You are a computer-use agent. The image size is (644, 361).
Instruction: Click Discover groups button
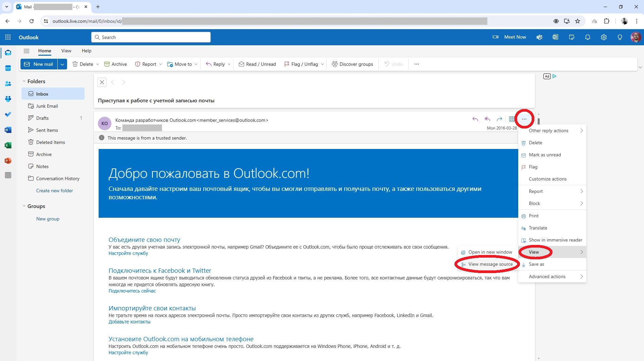pyautogui.click(x=352, y=64)
